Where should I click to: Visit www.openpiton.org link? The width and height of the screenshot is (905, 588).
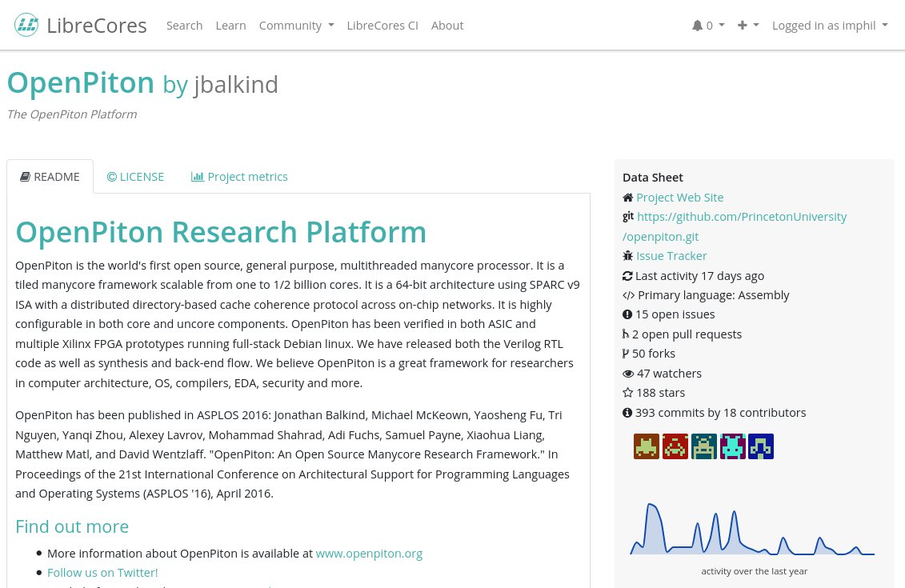369,554
